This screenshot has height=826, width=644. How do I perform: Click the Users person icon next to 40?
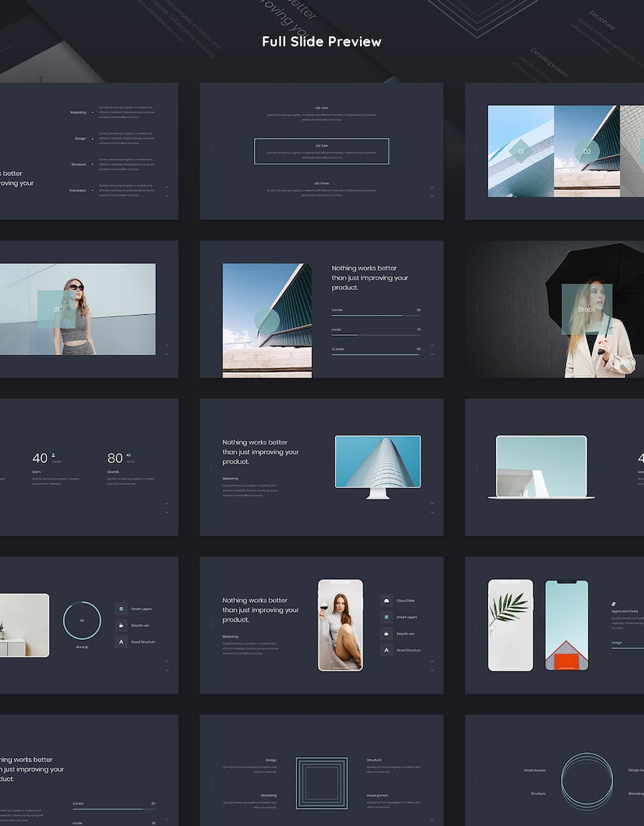click(x=54, y=455)
